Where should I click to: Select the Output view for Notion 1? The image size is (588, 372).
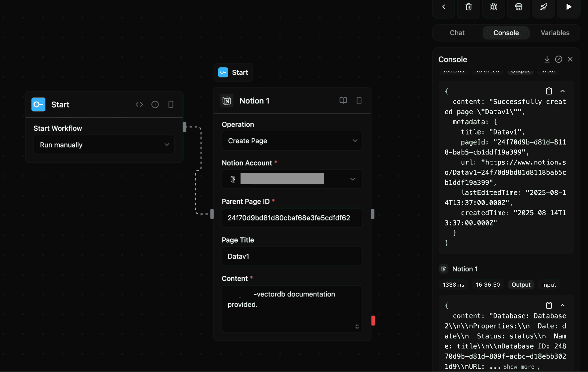coord(521,285)
